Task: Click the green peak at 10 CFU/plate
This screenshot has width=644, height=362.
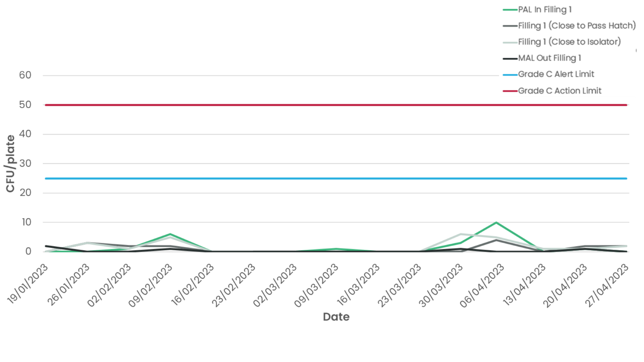Action: click(496, 223)
